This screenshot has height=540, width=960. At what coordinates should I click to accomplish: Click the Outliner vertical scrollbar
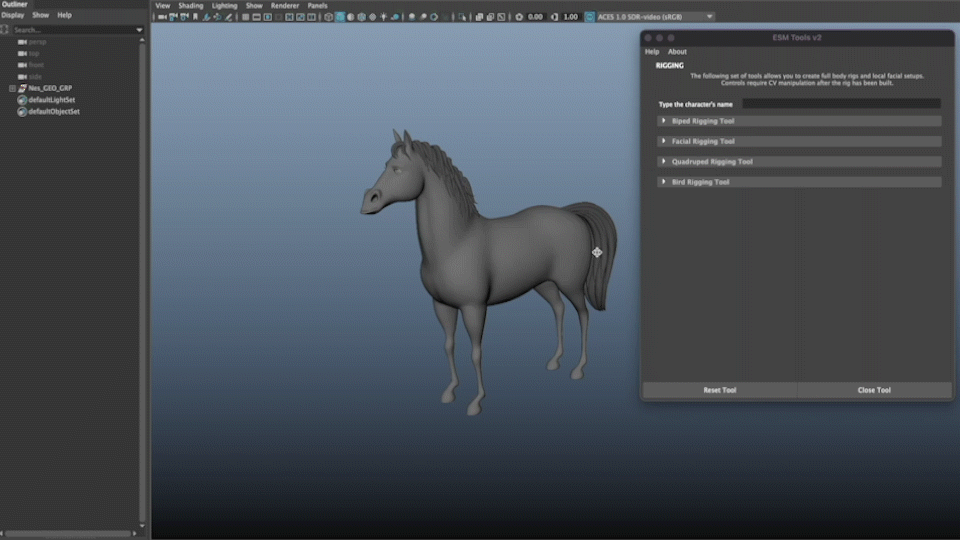click(x=143, y=282)
